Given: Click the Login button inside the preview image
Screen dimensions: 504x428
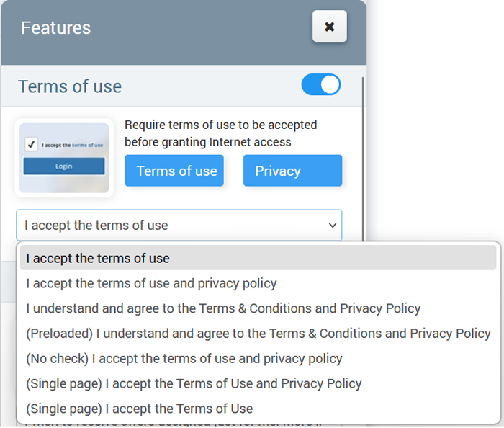Looking at the screenshot, I should (x=64, y=166).
